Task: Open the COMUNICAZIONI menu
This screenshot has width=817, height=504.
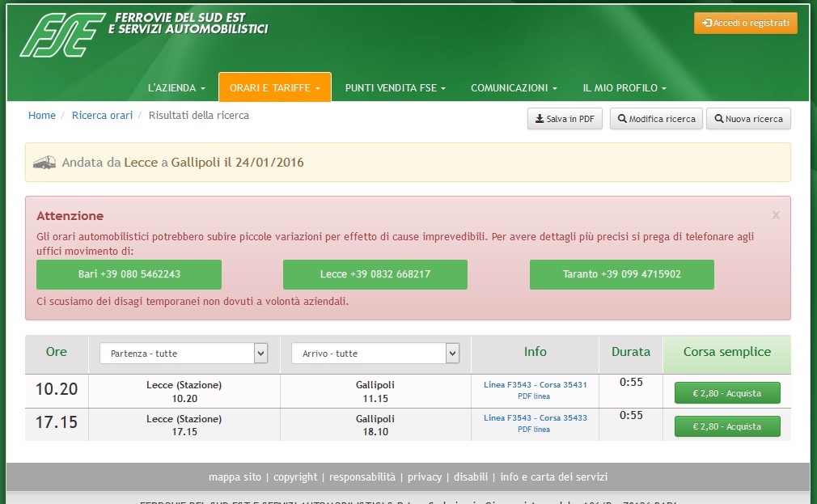Action: (x=514, y=88)
